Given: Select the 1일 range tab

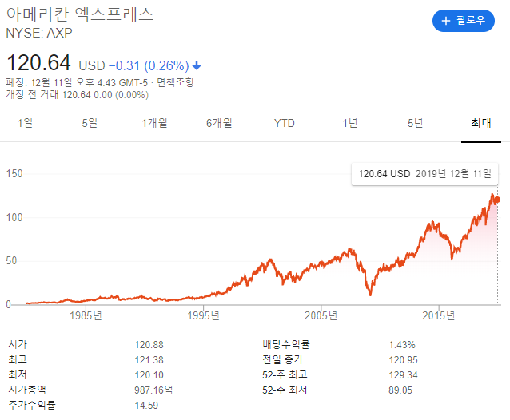Looking at the screenshot, I should pyautogui.click(x=25, y=123).
